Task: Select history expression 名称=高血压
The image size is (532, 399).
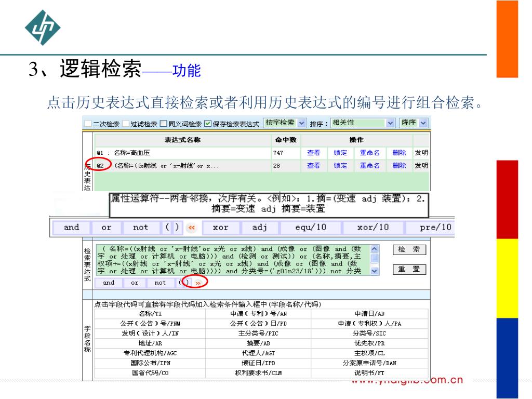Action: click(131, 153)
